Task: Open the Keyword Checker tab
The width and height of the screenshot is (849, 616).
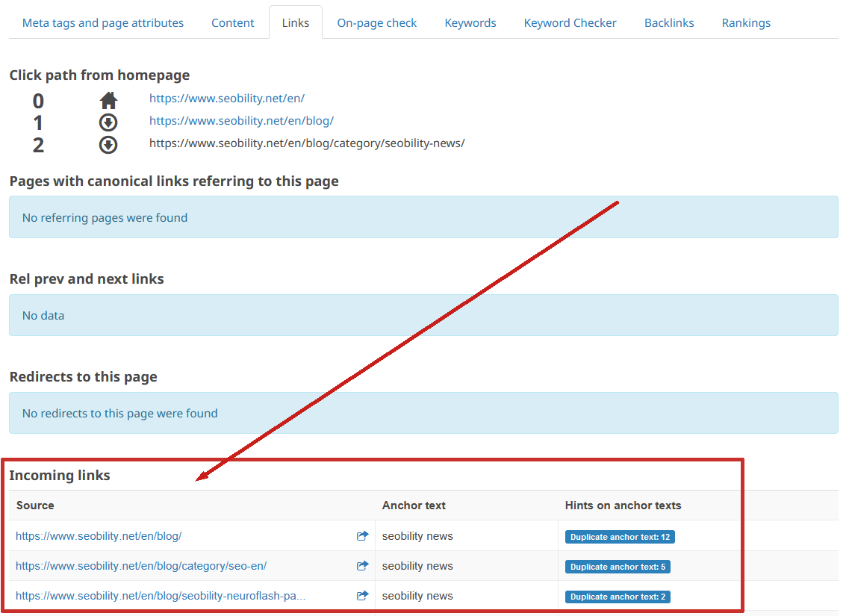Action: 570,22
